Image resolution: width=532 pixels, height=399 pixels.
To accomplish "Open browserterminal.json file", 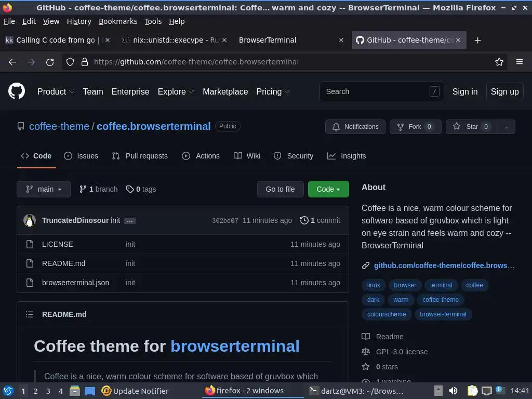I will (x=76, y=283).
